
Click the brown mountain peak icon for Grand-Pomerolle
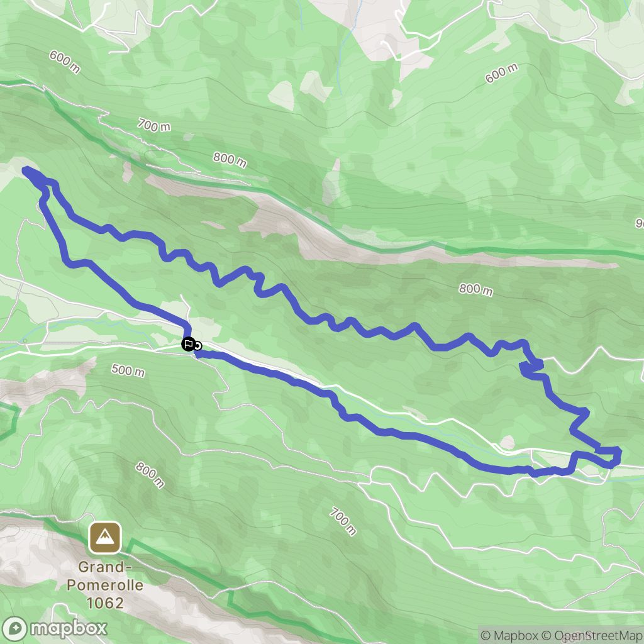click(x=105, y=538)
